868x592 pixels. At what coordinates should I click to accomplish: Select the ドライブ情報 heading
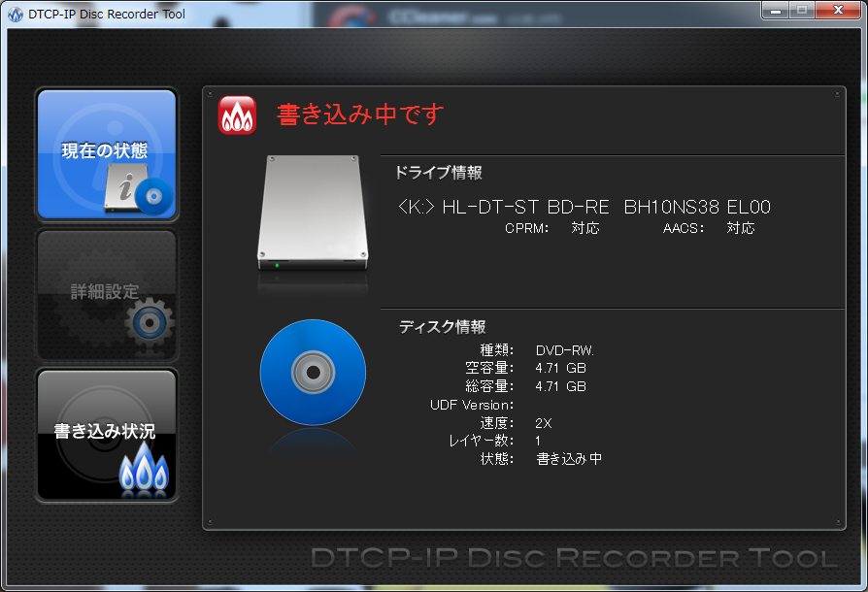(439, 173)
